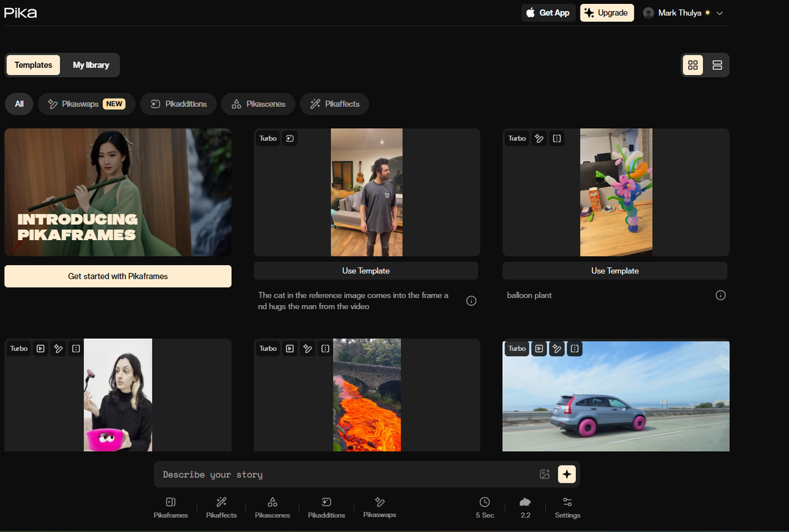This screenshot has height=532, width=789.
Task: Select Pikascenes in the bottom toolbar
Action: click(272, 508)
